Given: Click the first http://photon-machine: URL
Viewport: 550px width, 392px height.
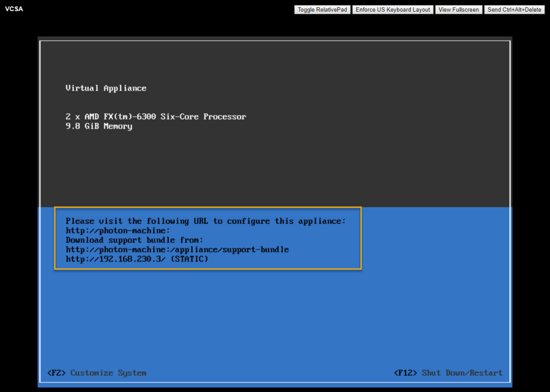Looking at the screenshot, I should coord(118,231).
